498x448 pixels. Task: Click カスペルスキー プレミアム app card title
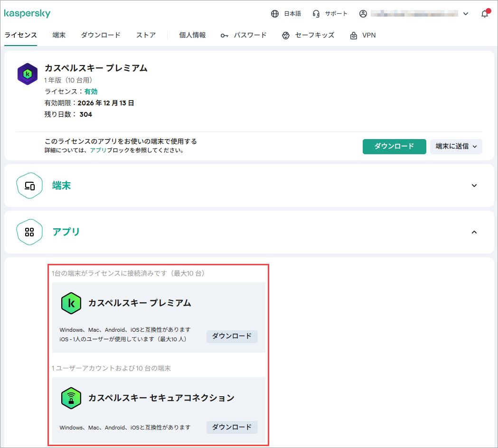tap(140, 303)
